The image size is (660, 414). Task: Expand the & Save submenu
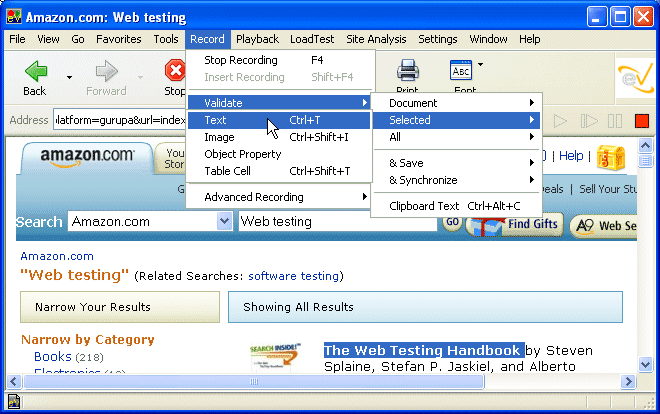(x=456, y=163)
